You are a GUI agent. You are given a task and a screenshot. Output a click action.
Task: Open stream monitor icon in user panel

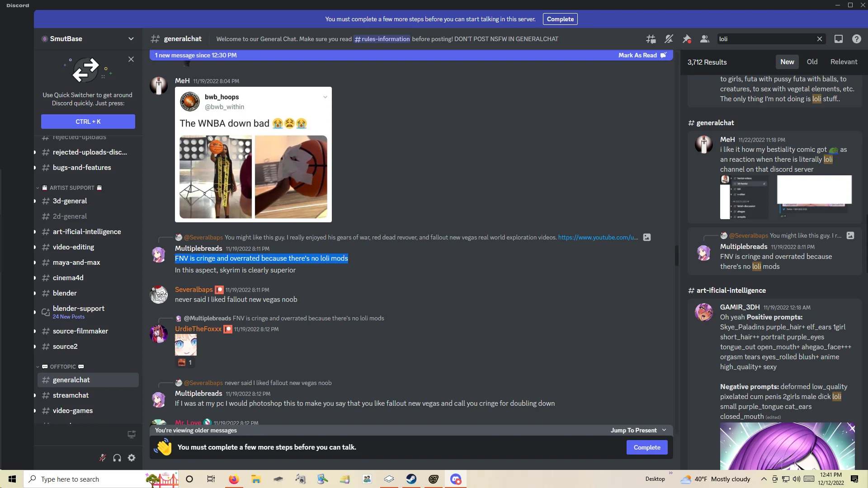(132, 435)
